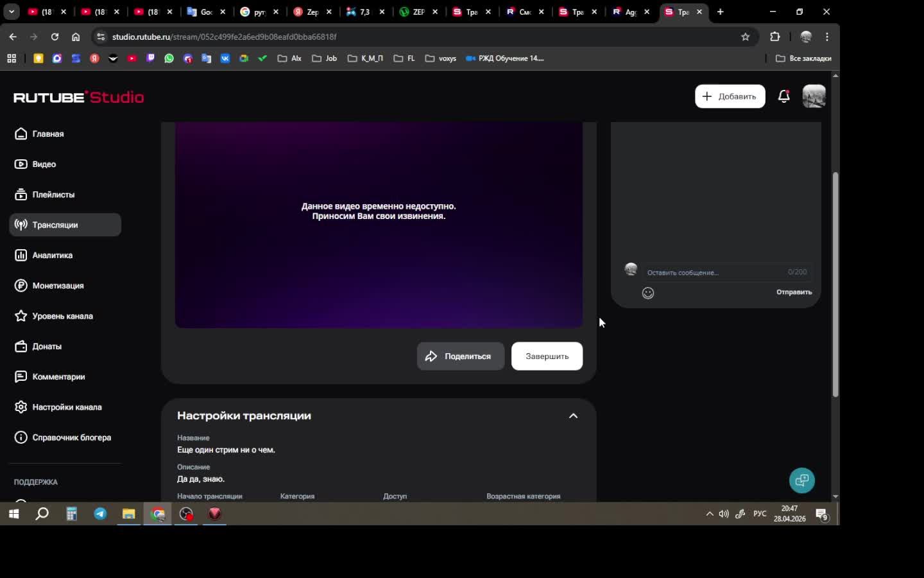The height and width of the screenshot is (578, 924).
Task: Open the tab search dropdown
Action: 11,12
